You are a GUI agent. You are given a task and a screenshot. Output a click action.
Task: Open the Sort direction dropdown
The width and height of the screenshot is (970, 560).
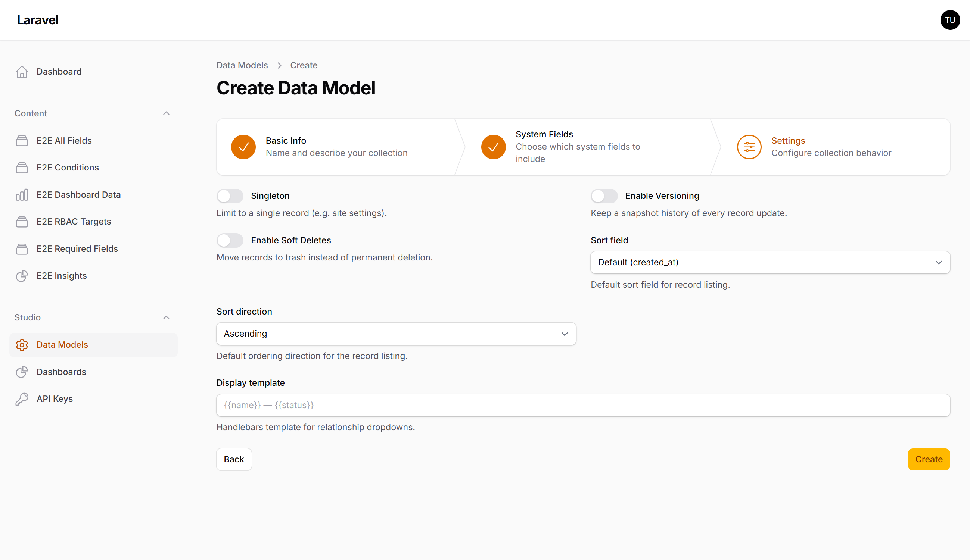coord(396,334)
